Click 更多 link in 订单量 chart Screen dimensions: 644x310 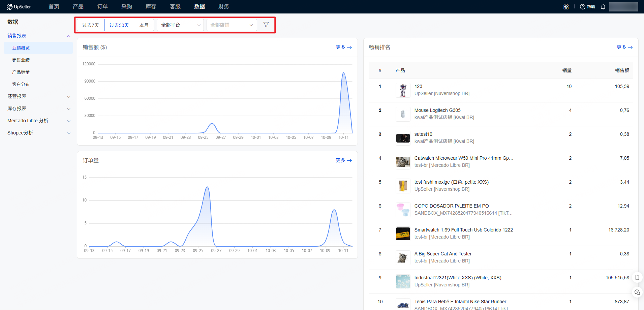(x=343, y=160)
